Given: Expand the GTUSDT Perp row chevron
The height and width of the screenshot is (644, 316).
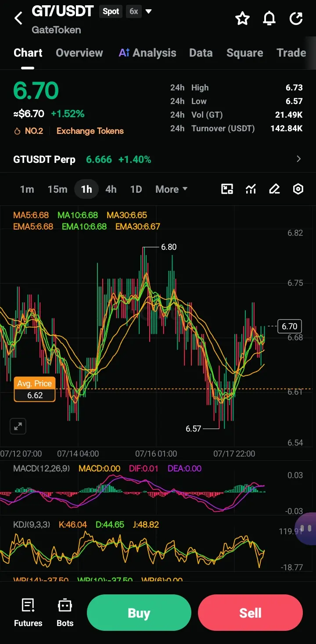Looking at the screenshot, I should 299,159.
